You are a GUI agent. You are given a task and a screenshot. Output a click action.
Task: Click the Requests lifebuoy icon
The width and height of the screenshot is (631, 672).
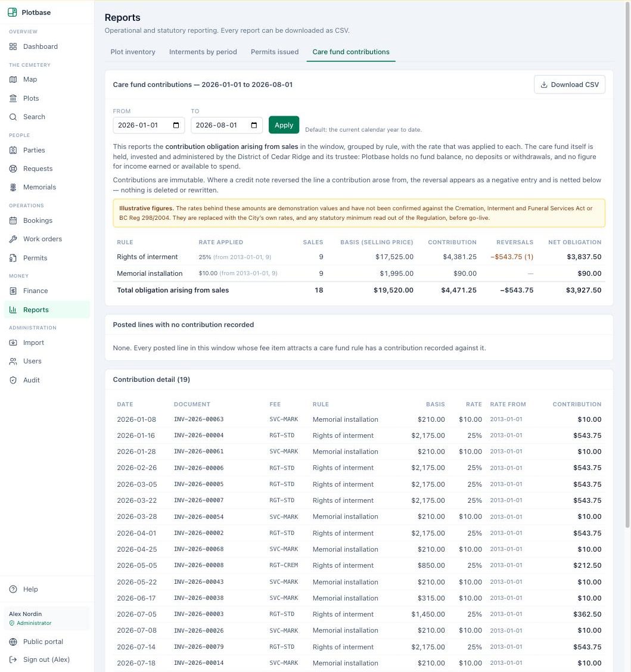coord(13,169)
